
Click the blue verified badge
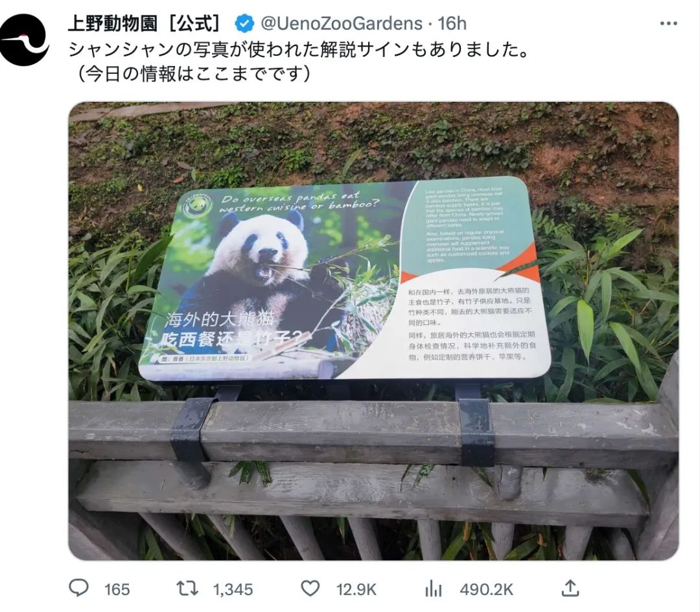pos(244,23)
